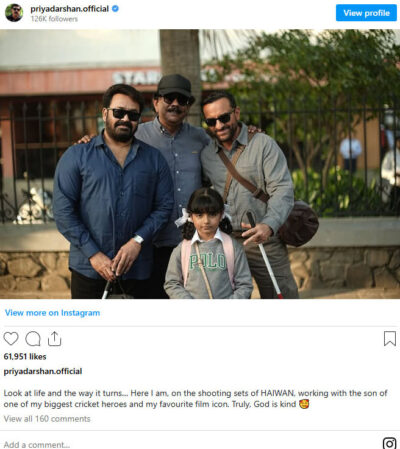Open the priyadarshan.official caption username
The height and width of the screenshot is (449, 400).
pos(43,371)
